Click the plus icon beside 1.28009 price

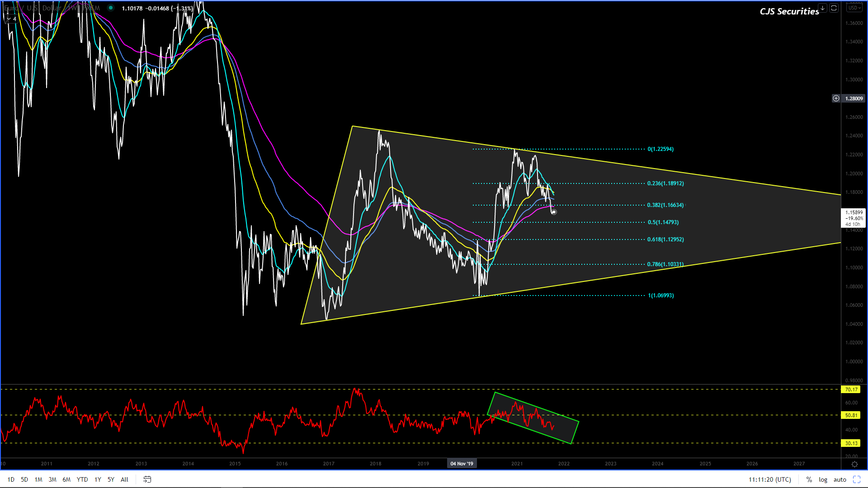coord(836,98)
